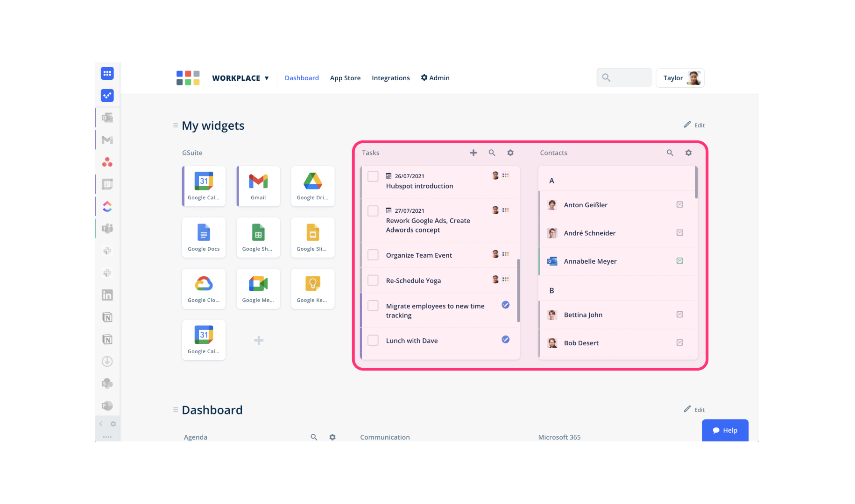Open the Taylor user menu

click(x=680, y=78)
